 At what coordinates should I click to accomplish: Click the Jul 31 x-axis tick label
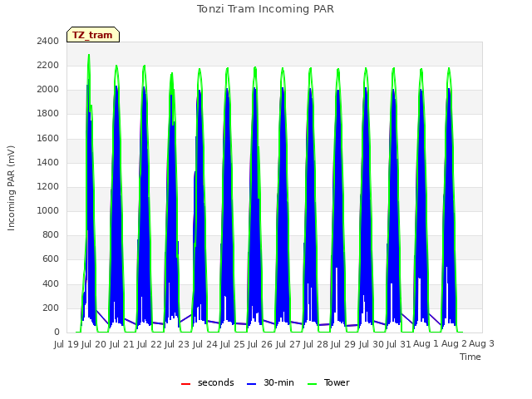399,344
